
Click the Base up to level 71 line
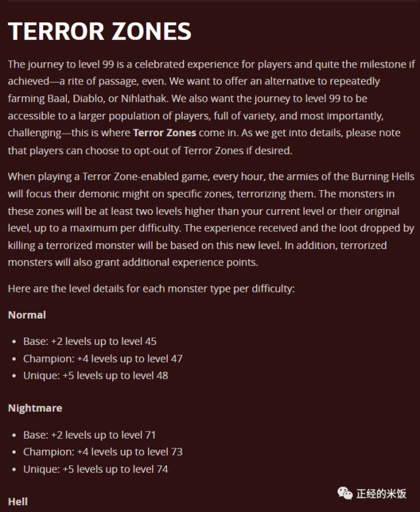pos(90,435)
